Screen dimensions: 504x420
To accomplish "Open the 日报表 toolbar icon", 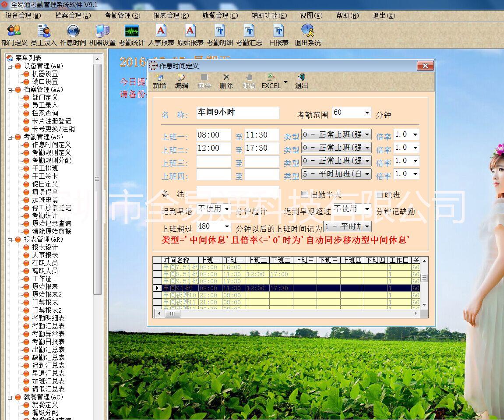I will [278, 35].
